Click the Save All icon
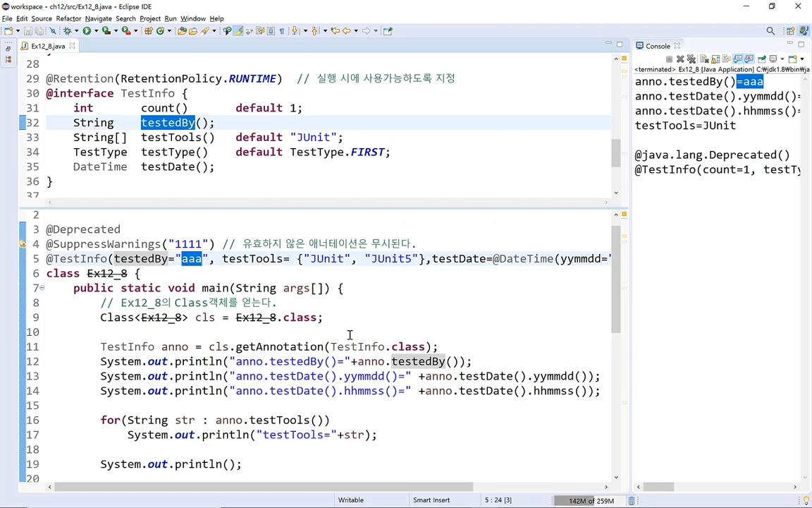This screenshot has width=812, height=508. (x=39, y=31)
